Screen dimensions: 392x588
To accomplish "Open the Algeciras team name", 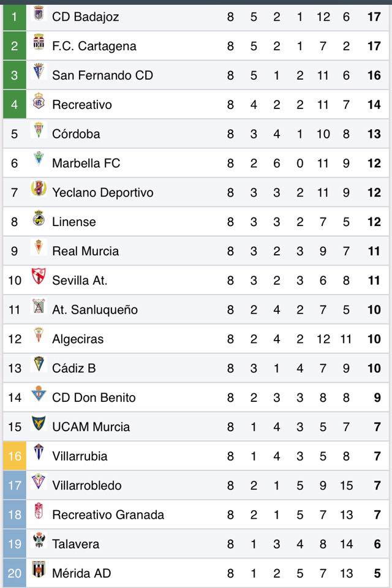I will click(78, 339).
